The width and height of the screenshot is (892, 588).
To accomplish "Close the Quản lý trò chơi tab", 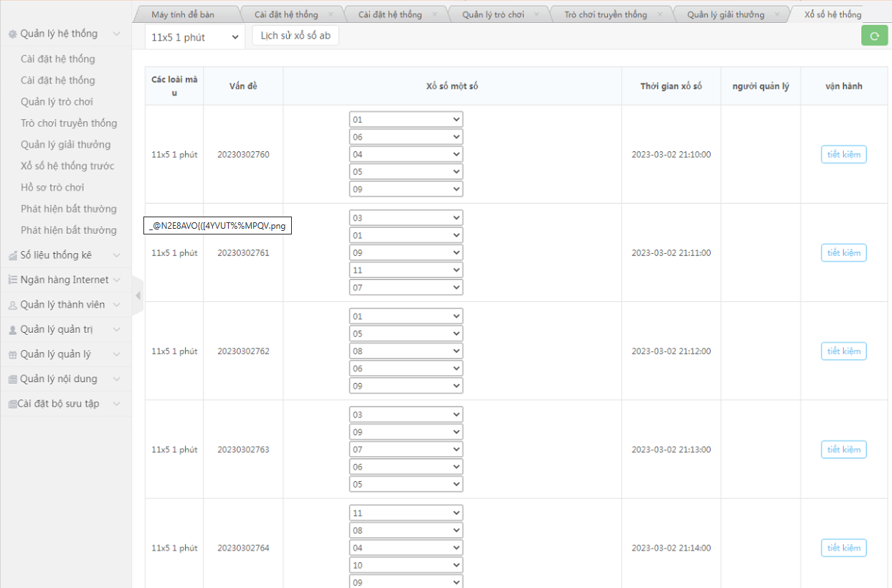I will (x=537, y=14).
